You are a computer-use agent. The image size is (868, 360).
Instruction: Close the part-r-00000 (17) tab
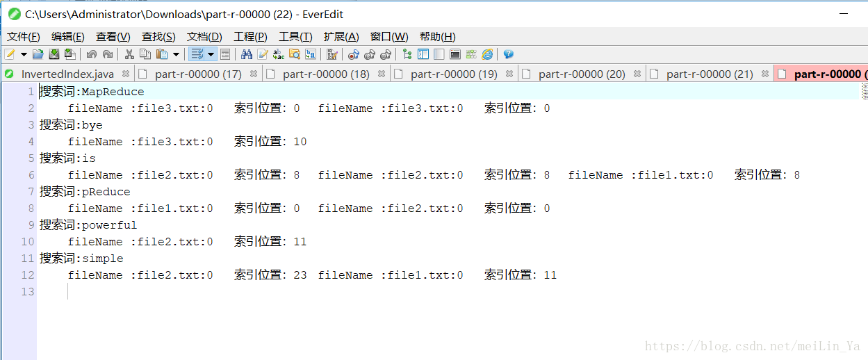tap(254, 74)
